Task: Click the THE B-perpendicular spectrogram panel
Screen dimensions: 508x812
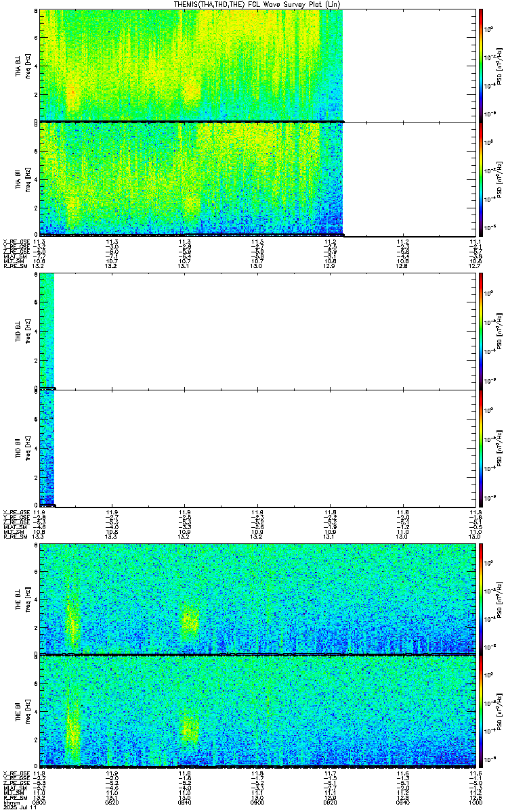Action: [x=257, y=598]
